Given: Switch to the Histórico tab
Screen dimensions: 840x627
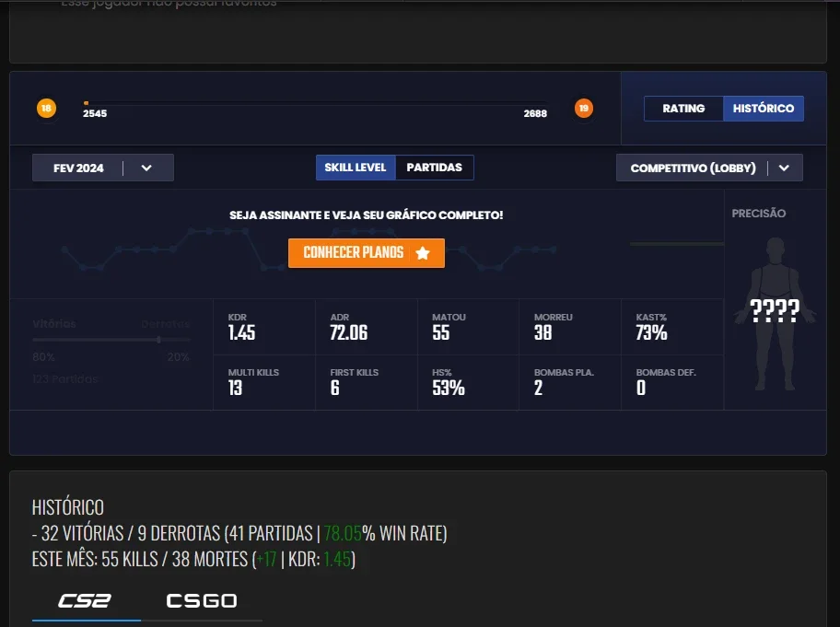Looking at the screenshot, I should (x=764, y=109).
